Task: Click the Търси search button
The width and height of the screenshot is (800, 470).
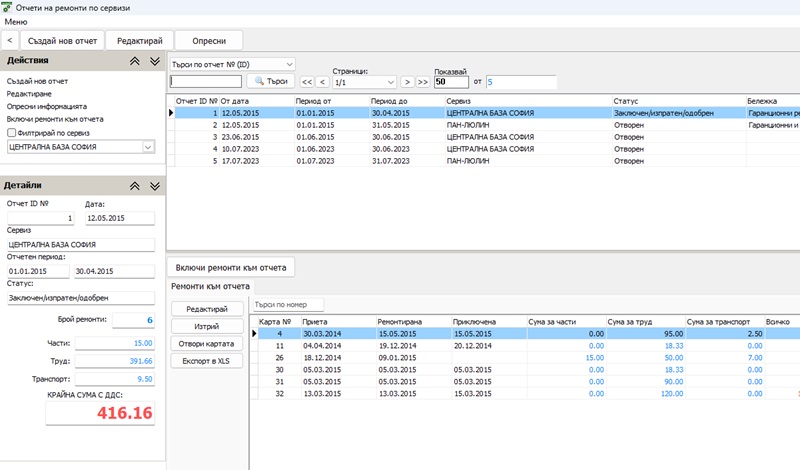Action: click(271, 81)
